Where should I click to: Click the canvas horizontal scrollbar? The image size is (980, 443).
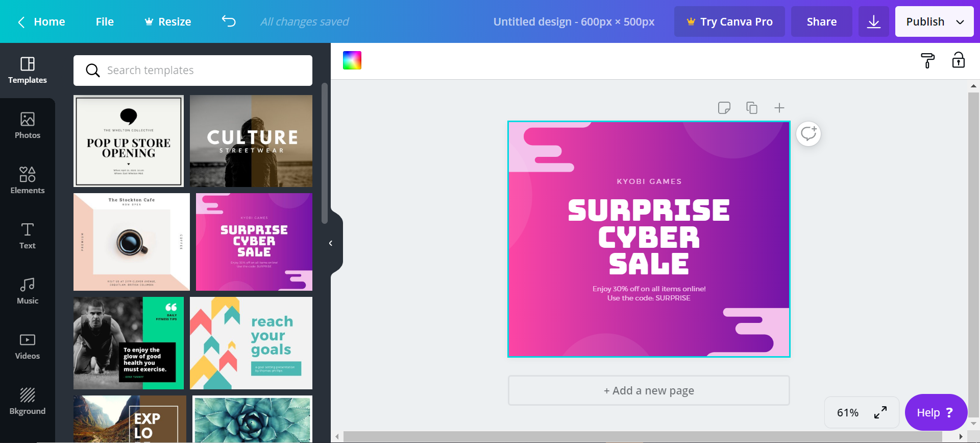point(643,437)
